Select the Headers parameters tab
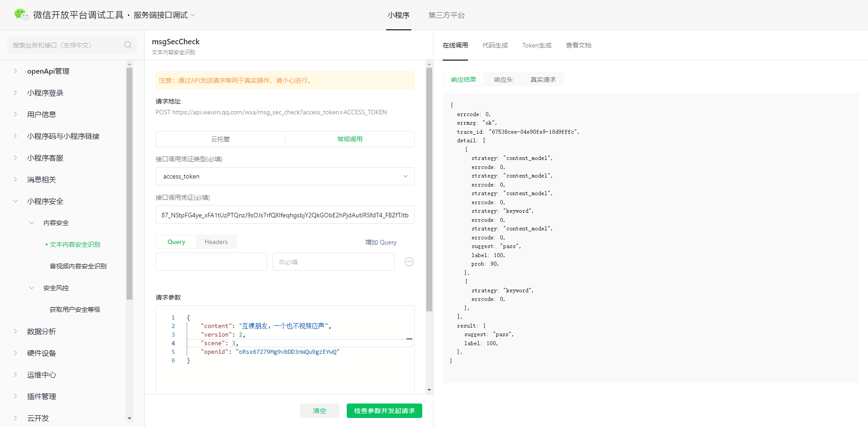The height and width of the screenshot is (427, 868). pos(216,242)
